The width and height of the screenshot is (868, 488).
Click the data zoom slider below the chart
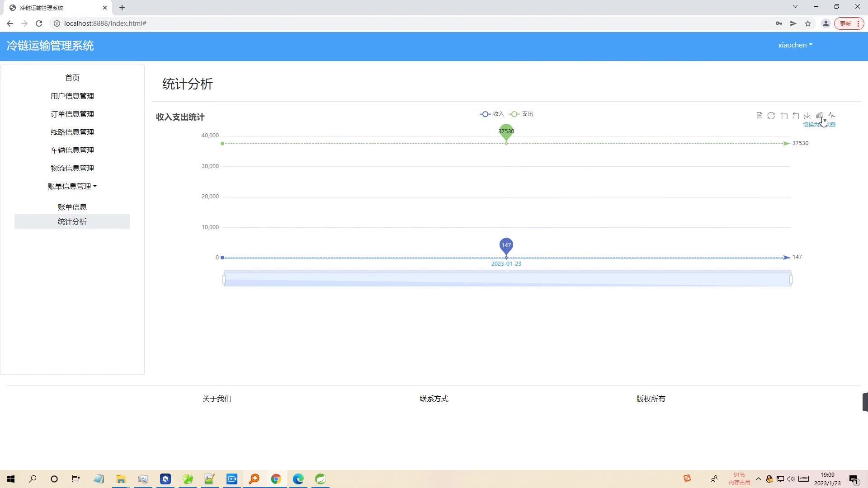506,279
